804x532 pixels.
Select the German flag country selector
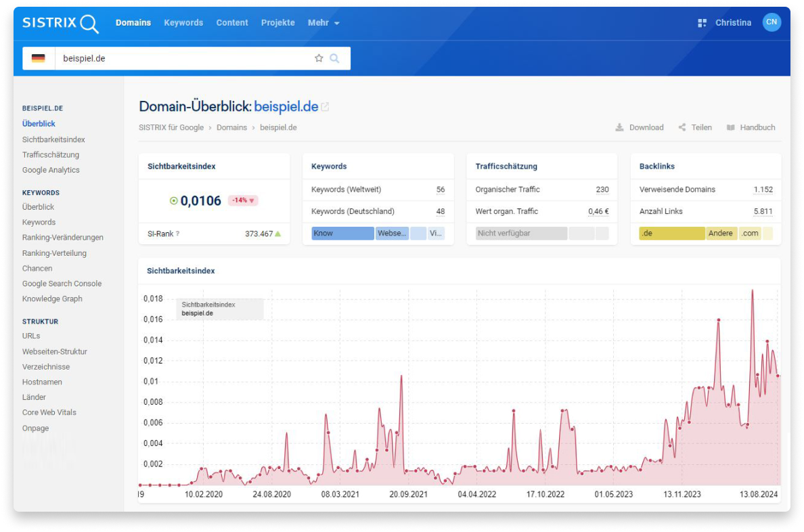coord(39,58)
